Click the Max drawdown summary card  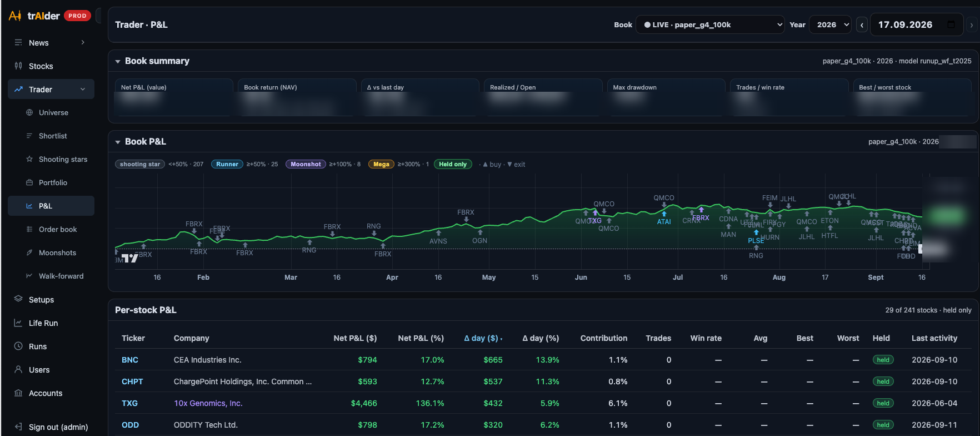click(x=666, y=97)
